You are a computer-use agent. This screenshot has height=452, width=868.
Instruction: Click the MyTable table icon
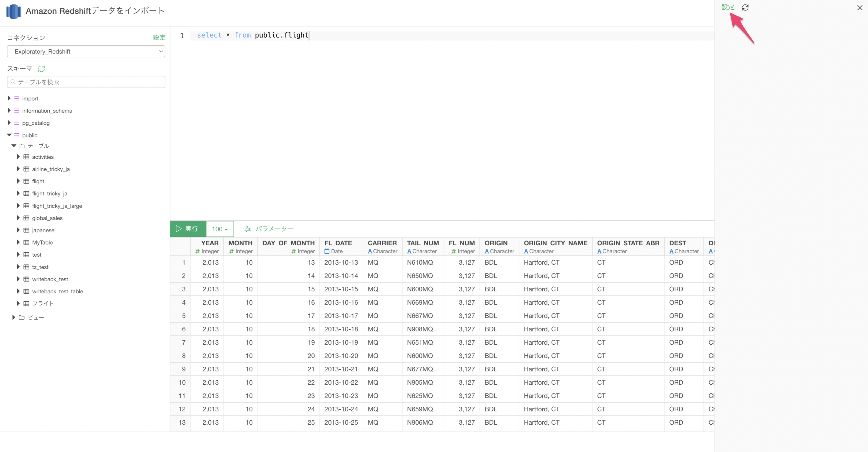(26, 242)
